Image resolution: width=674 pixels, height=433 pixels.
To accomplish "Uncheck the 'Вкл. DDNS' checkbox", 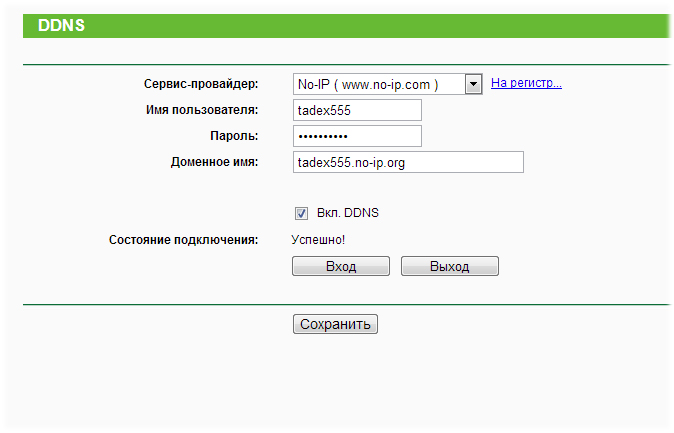I will tap(301, 213).
